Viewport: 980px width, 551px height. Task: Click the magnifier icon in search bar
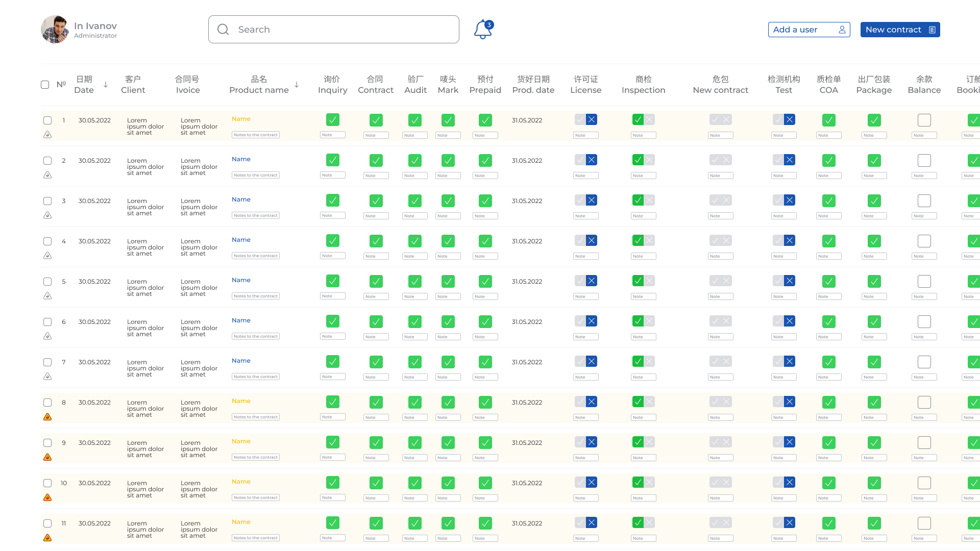223,30
